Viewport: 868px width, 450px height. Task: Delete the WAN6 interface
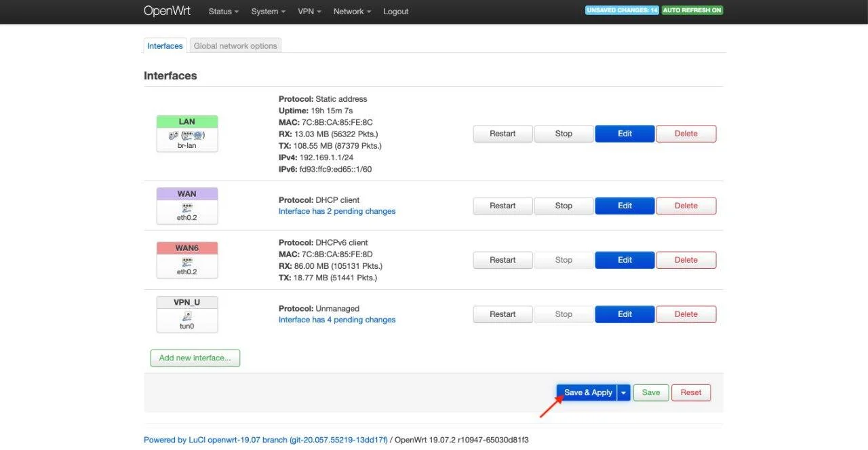(686, 260)
